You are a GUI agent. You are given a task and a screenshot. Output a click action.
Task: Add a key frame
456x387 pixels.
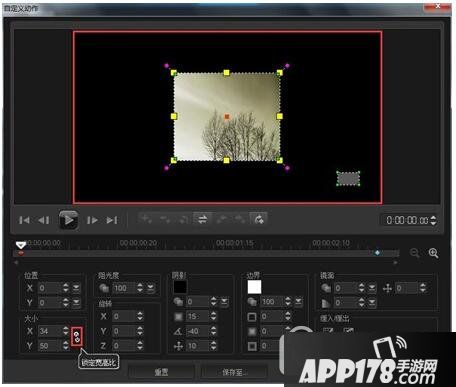click(x=146, y=219)
